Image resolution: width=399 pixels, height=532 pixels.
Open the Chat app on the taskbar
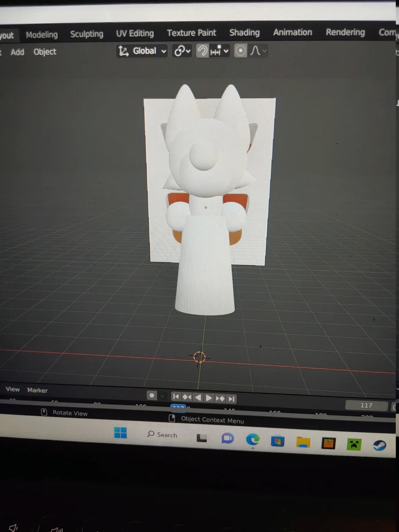227,438
